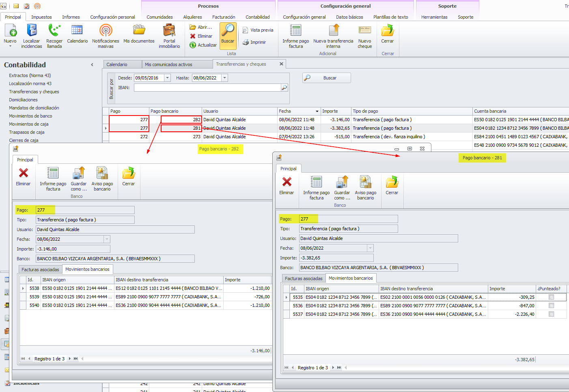Open Fecha dropdown in Pago bancario 282

[107, 239]
